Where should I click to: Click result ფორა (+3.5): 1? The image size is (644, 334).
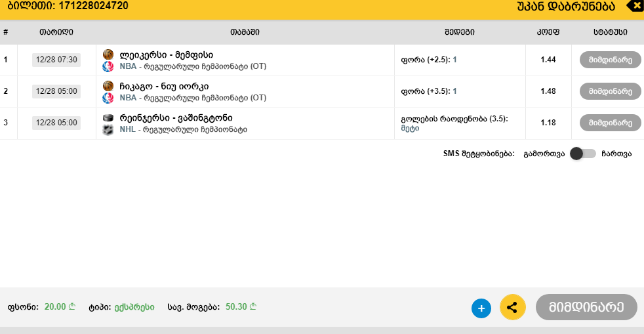click(429, 91)
